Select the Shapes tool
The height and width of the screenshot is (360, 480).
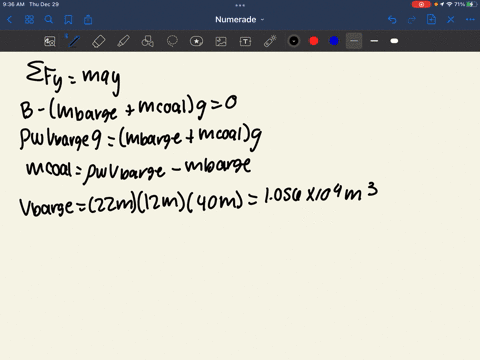pyautogui.click(x=148, y=41)
